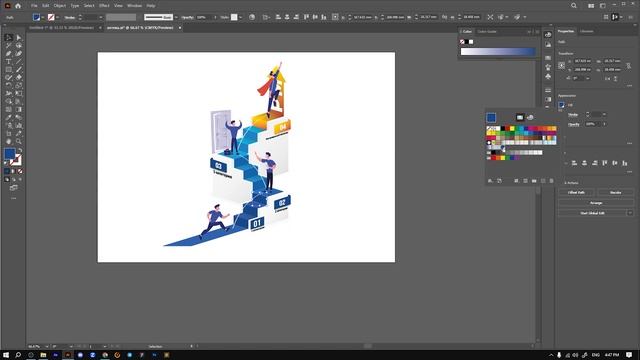Open the File menu

click(x=34, y=6)
